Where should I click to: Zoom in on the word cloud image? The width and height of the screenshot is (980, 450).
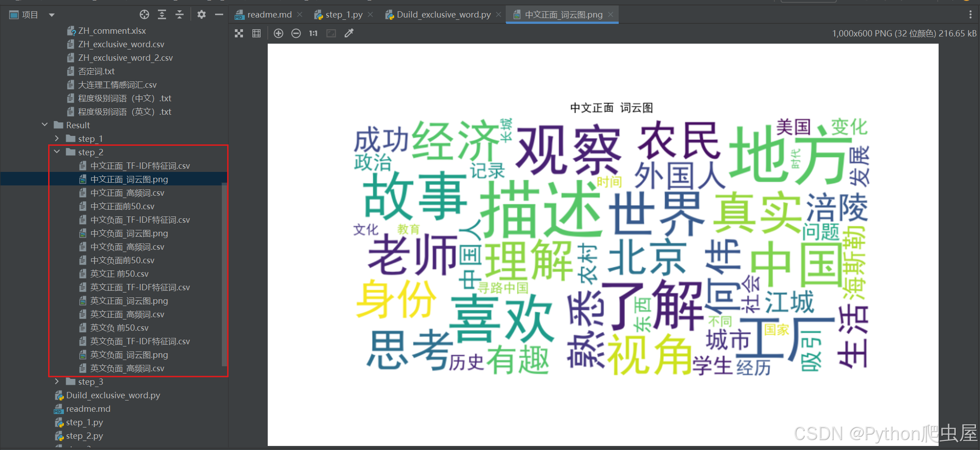(x=278, y=33)
